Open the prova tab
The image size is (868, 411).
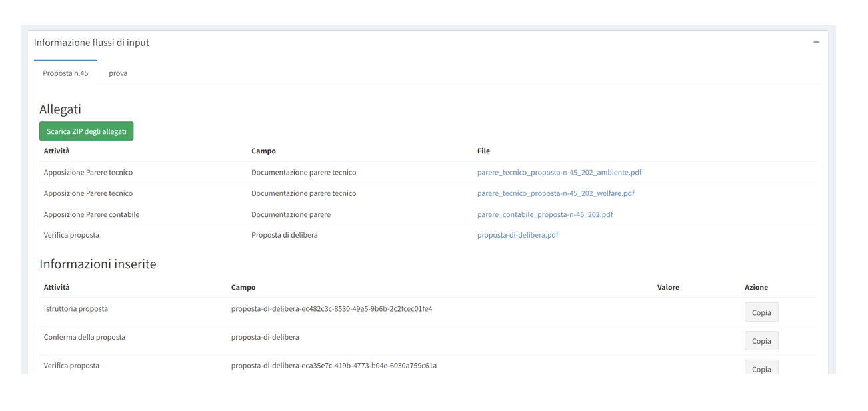[118, 73]
